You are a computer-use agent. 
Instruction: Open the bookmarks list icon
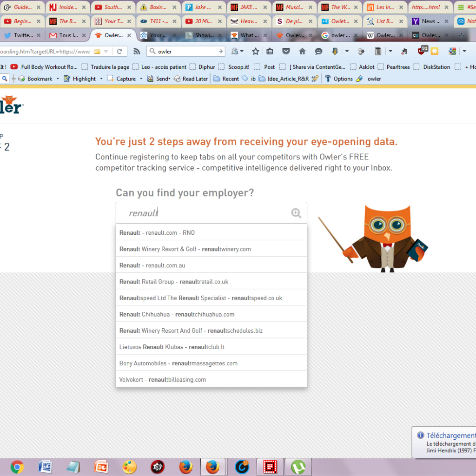[x=270, y=51]
